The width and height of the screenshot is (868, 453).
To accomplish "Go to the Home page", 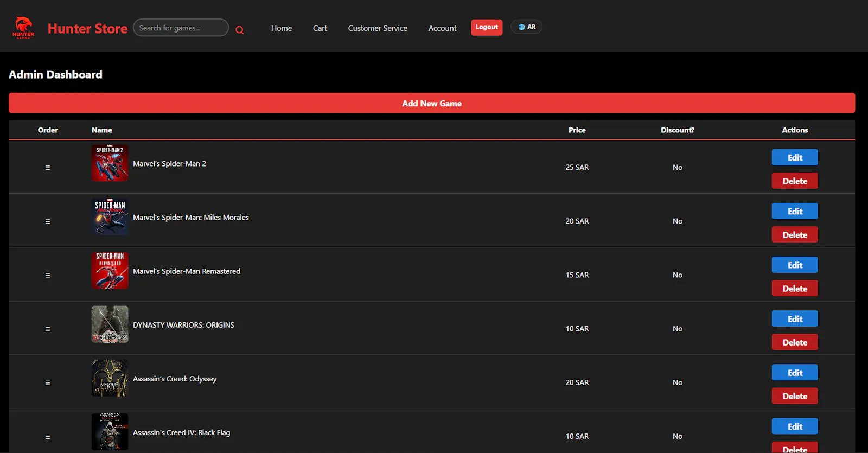I will click(x=282, y=28).
